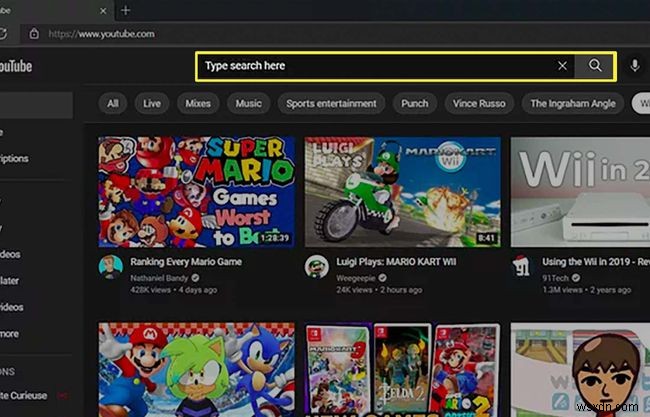Click the browser address bar URL
This screenshot has height=417, width=650.
[x=102, y=34]
